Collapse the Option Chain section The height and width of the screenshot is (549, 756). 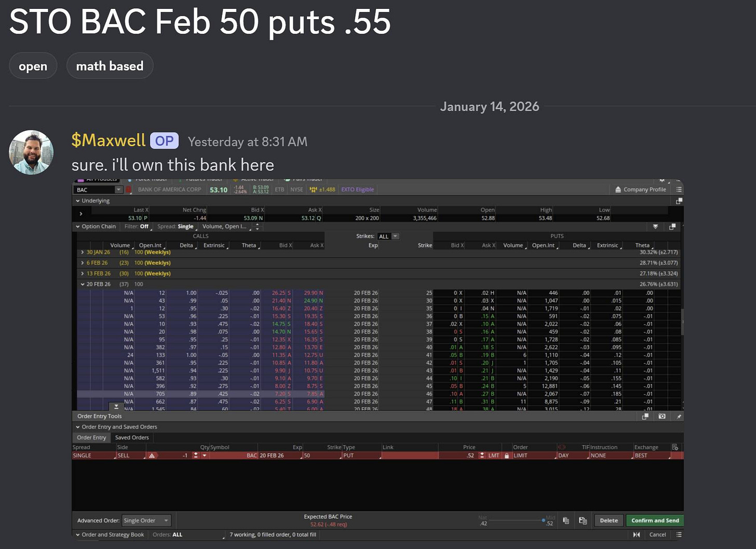click(x=78, y=226)
